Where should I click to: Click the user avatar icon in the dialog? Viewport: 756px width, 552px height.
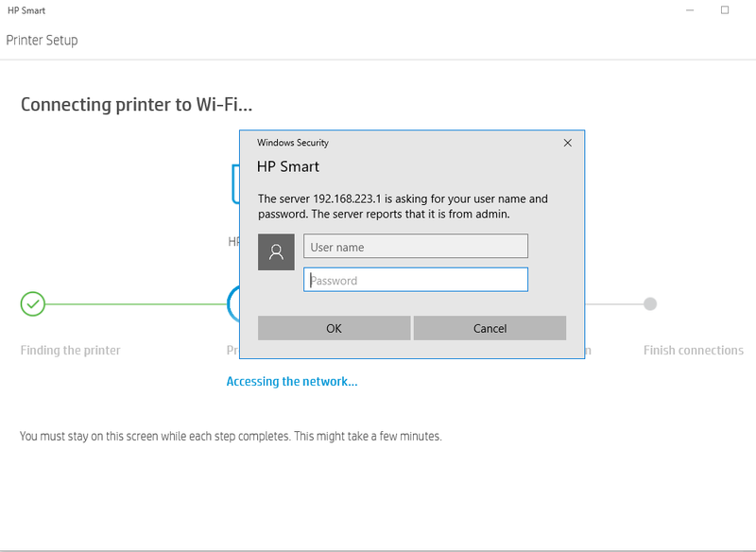(x=276, y=252)
